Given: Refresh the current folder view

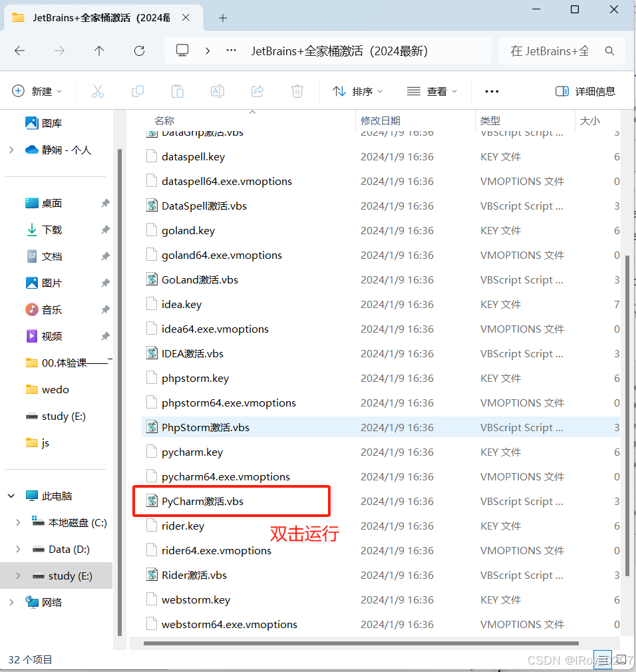Looking at the screenshot, I should point(139,51).
